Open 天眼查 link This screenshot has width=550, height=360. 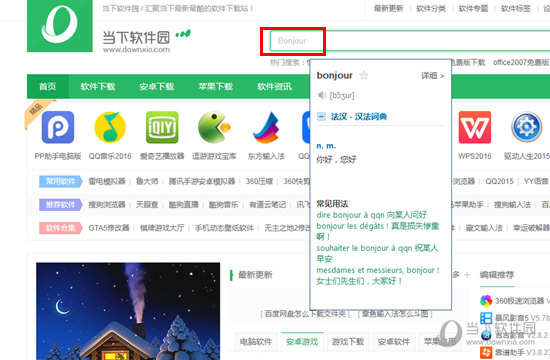(x=147, y=205)
